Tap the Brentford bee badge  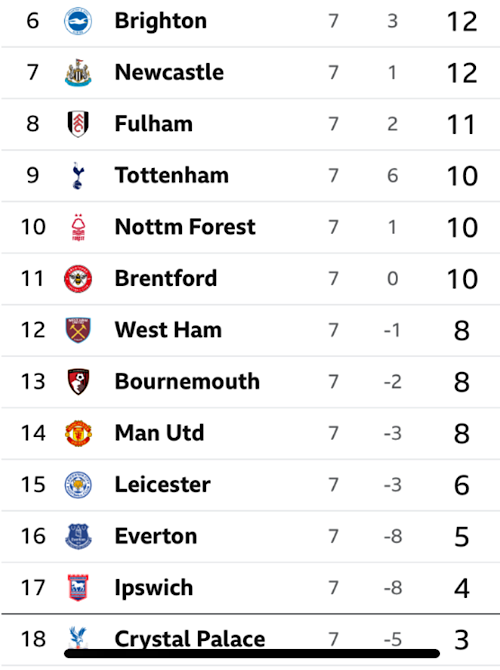(78, 279)
